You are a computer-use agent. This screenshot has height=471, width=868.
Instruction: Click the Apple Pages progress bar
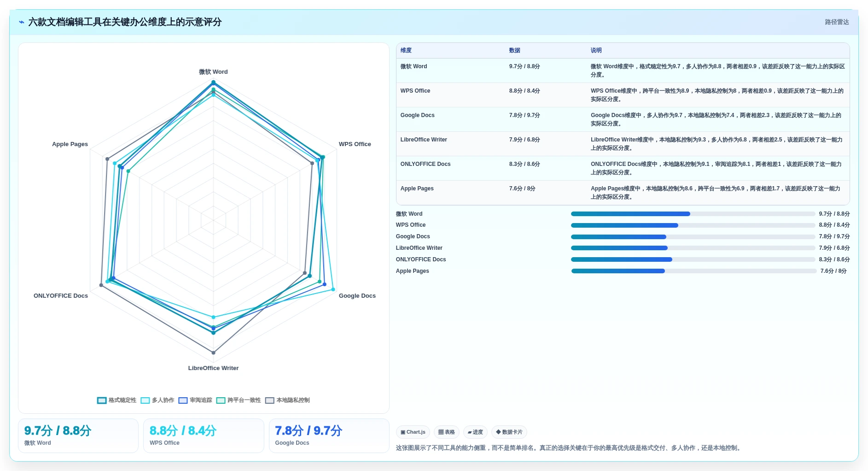pyautogui.click(x=694, y=271)
